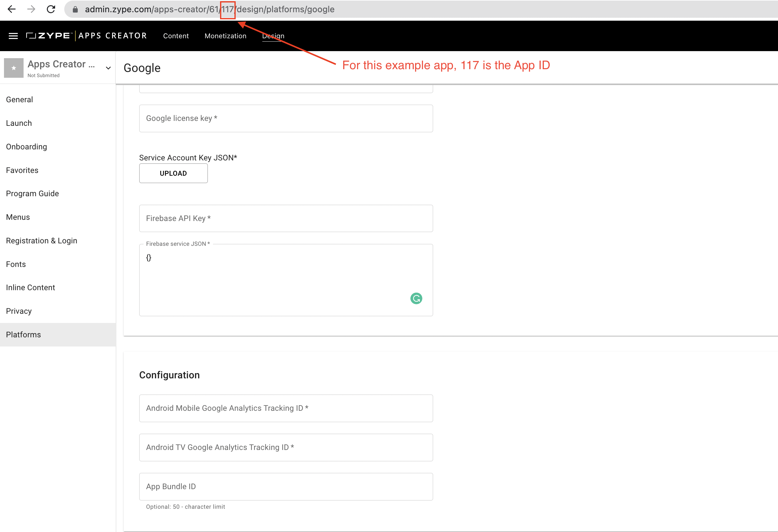Focus the Google license key field

tap(286, 118)
